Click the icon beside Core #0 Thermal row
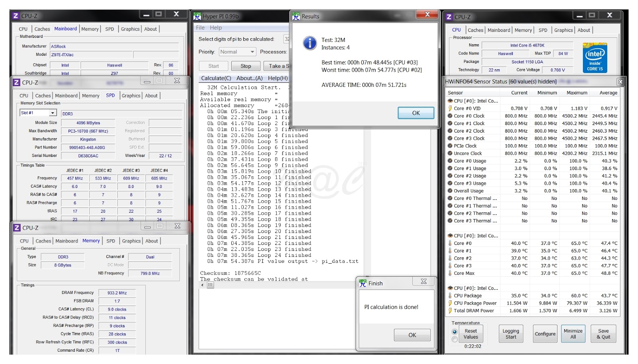Screen dimensions: 638x364 [x=450, y=198]
